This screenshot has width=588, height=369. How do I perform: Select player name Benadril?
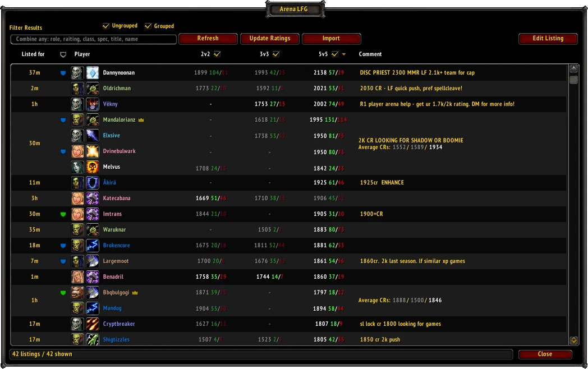point(113,277)
